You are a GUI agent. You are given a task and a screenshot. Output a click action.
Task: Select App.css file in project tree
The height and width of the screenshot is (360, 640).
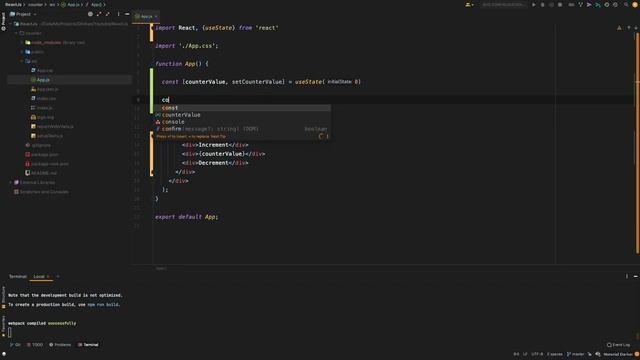42,71
